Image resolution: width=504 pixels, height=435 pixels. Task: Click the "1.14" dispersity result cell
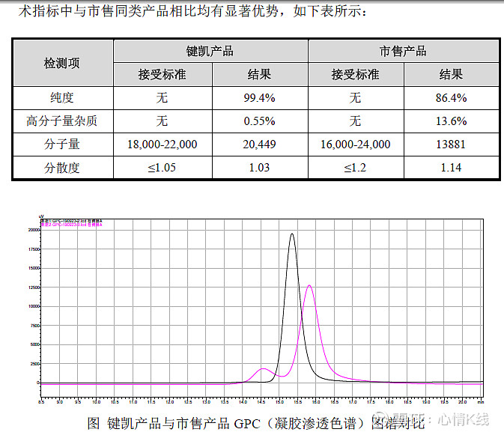tap(451, 168)
